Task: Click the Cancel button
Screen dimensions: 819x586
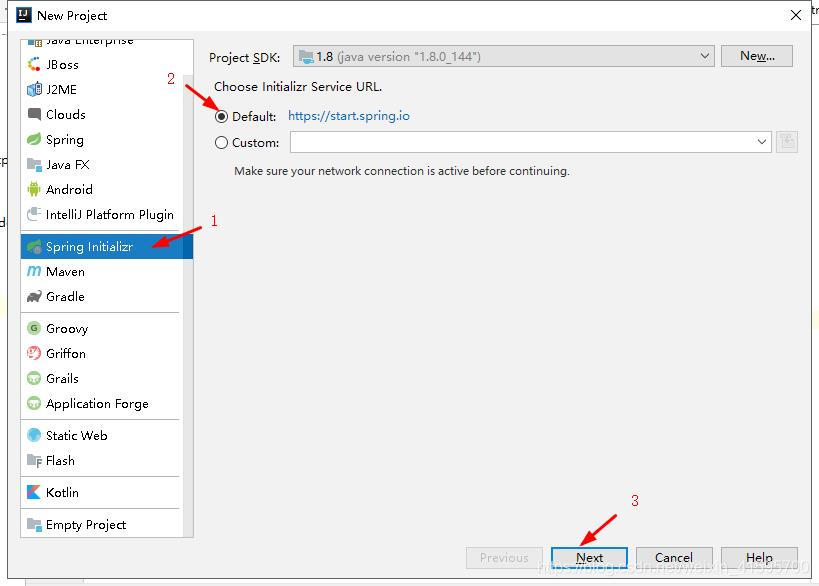Action: 674,557
